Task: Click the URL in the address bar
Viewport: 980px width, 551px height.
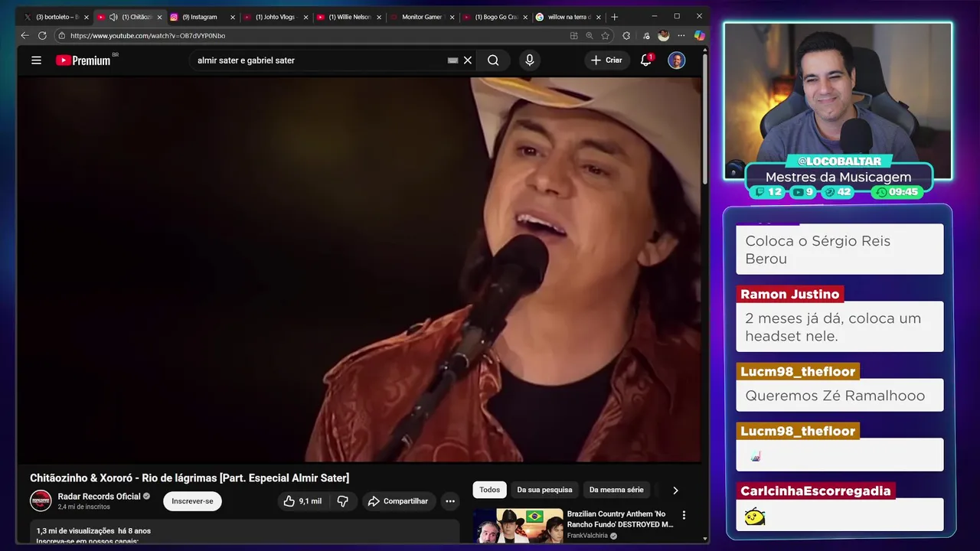Action: click(x=148, y=35)
